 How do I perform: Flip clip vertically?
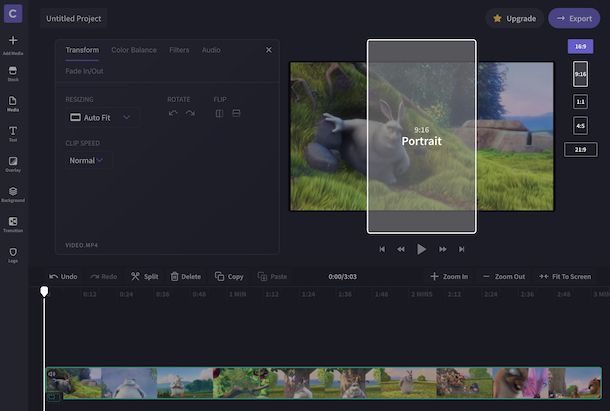tap(236, 113)
